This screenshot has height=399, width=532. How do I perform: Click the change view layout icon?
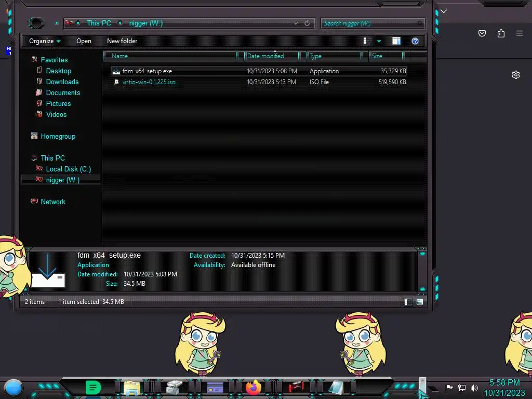coord(367,41)
